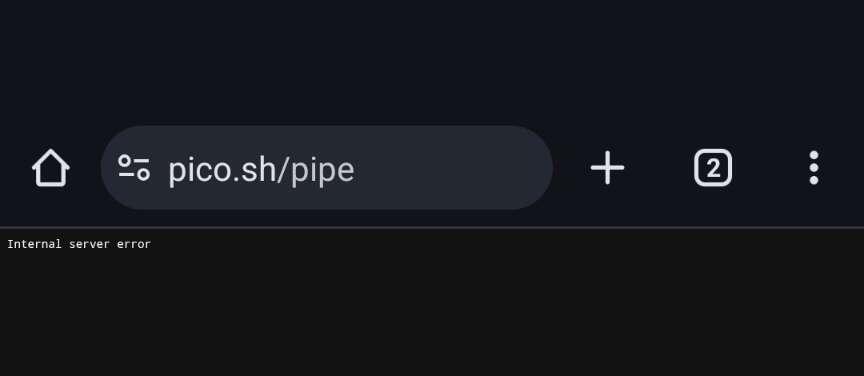This screenshot has height=376, width=864.
Task: Tap the house-shaped home button
Action: coord(51,168)
